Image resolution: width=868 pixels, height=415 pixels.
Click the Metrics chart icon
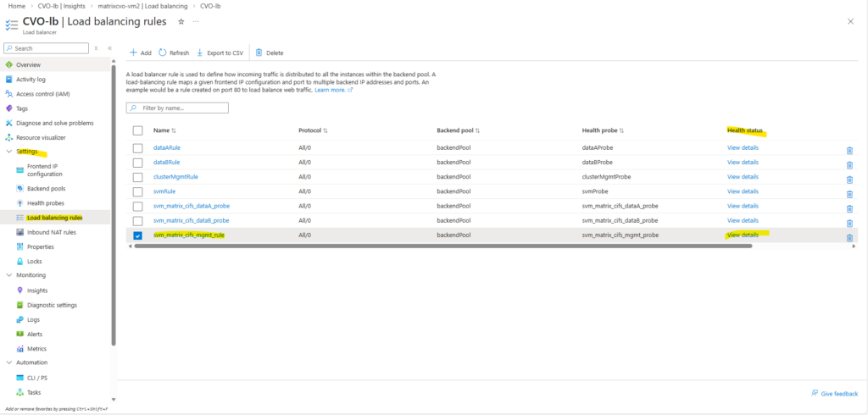click(x=20, y=349)
